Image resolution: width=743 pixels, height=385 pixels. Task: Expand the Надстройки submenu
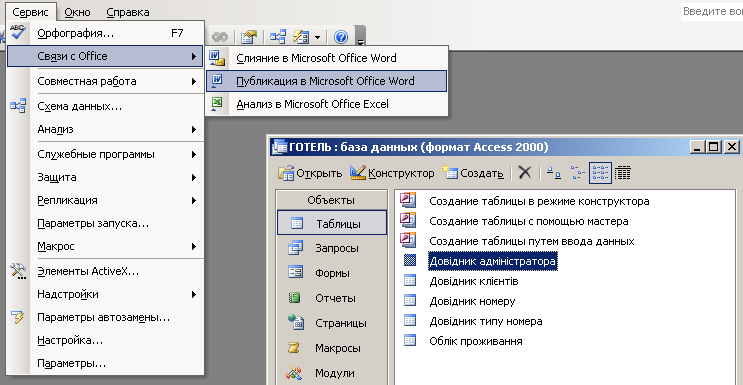[x=105, y=294]
